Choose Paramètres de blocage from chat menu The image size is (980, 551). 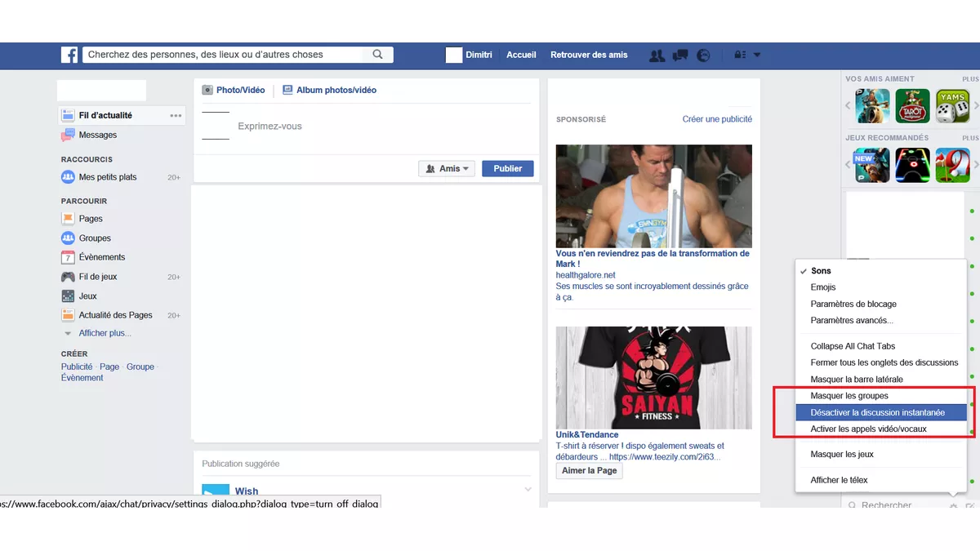(x=853, y=304)
